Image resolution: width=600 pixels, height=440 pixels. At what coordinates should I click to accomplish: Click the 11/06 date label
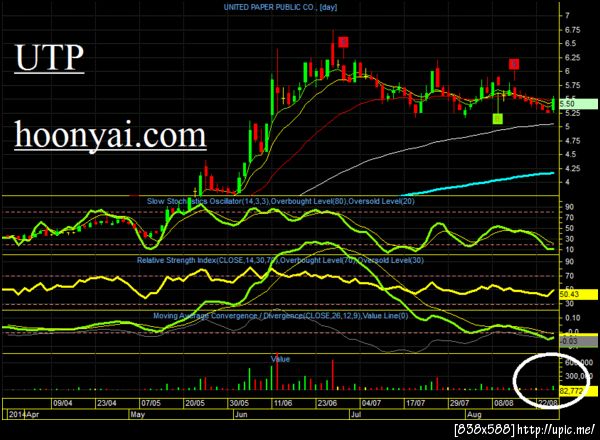[283, 403]
